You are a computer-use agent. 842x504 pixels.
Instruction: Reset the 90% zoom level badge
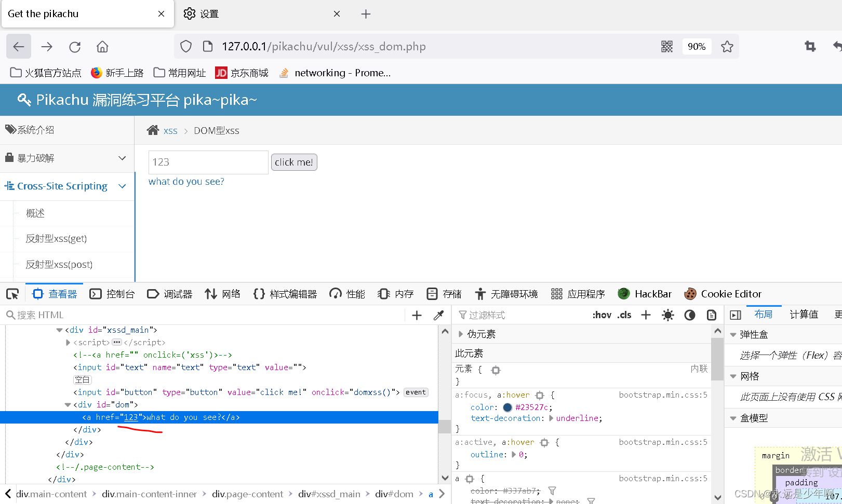point(697,47)
